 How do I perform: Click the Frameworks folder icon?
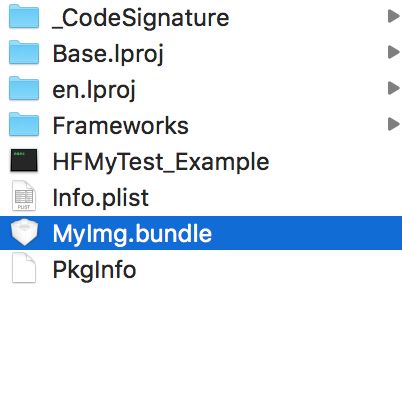click(24, 124)
